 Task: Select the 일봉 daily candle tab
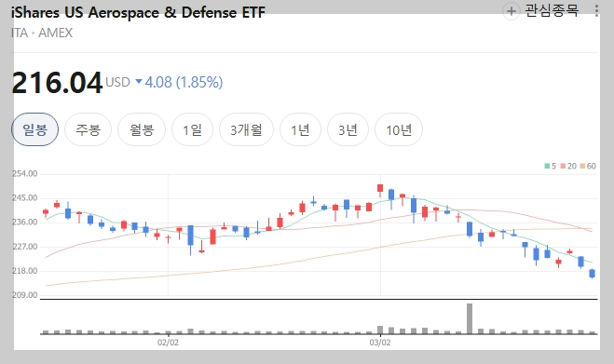coord(34,129)
